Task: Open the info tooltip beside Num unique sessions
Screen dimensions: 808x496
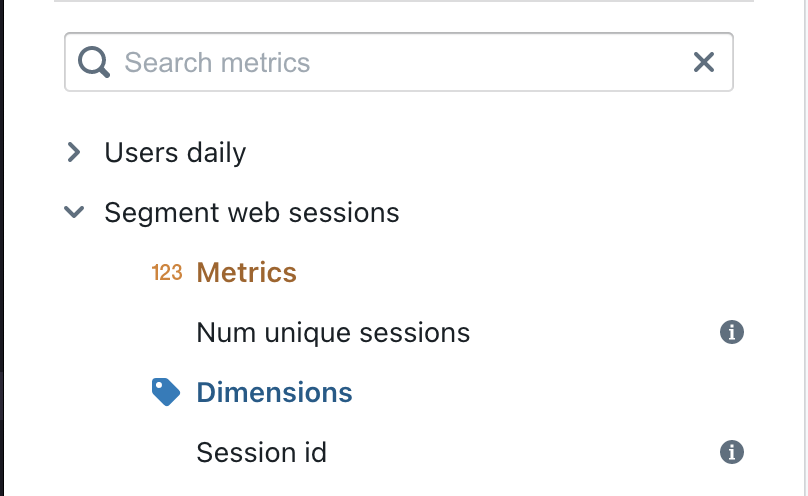Action: coord(732,332)
